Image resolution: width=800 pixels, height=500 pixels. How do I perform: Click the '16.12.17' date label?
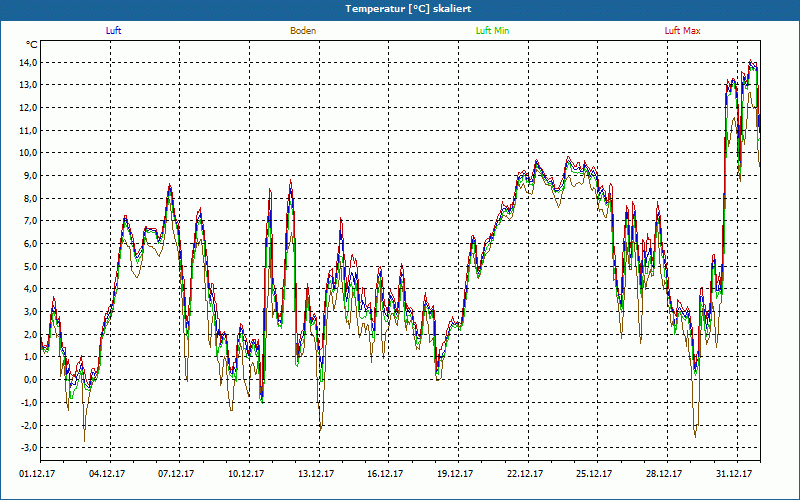coord(385,474)
